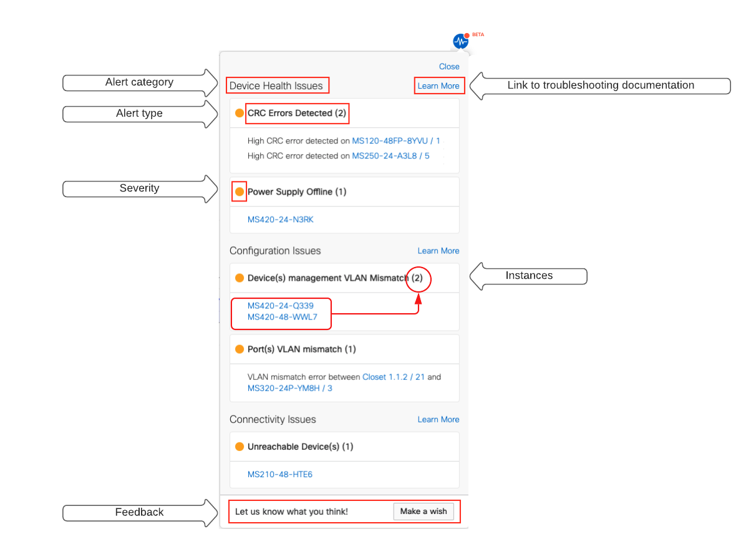Image resolution: width=756 pixels, height=539 pixels.
Task: Open Learn More for Configuration Issues
Action: coord(439,250)
